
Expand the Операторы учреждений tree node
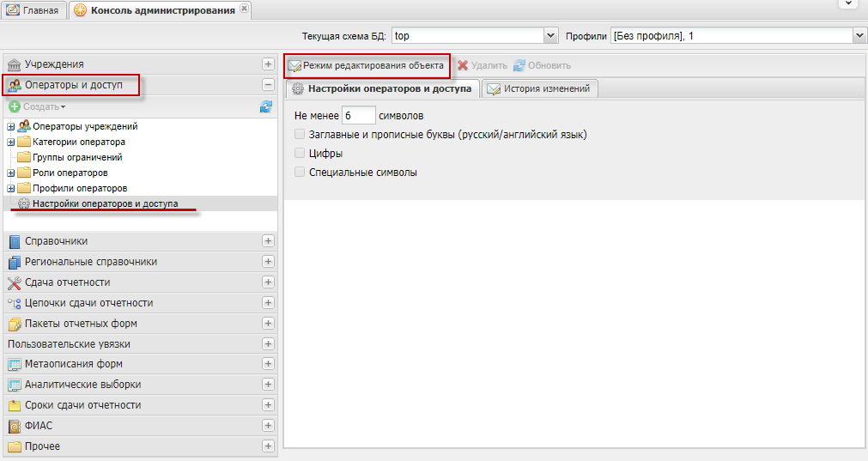(x=10, y=127)
